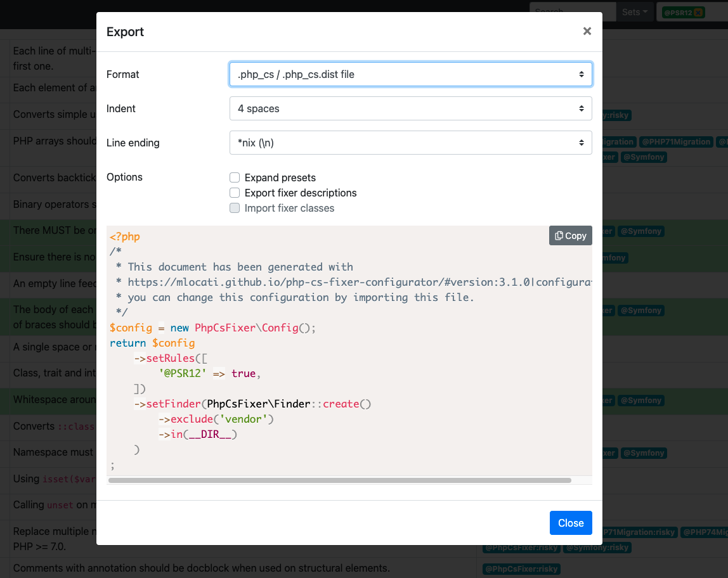The image size is (728, 578).
Task: Open the Sets dropdown in the top bar
Action: coord(635,12)
